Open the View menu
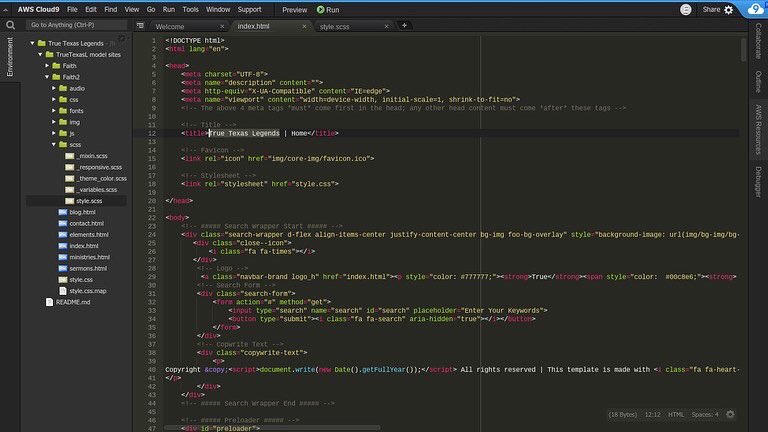Screen dimensions: 768x432 pyautogui.click(x=131, y=9)
